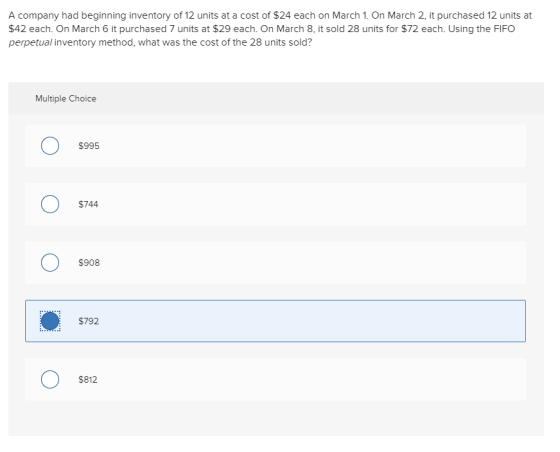Mark the $908 radio option
Screen dimensions: 560x452
pos(50,263)
